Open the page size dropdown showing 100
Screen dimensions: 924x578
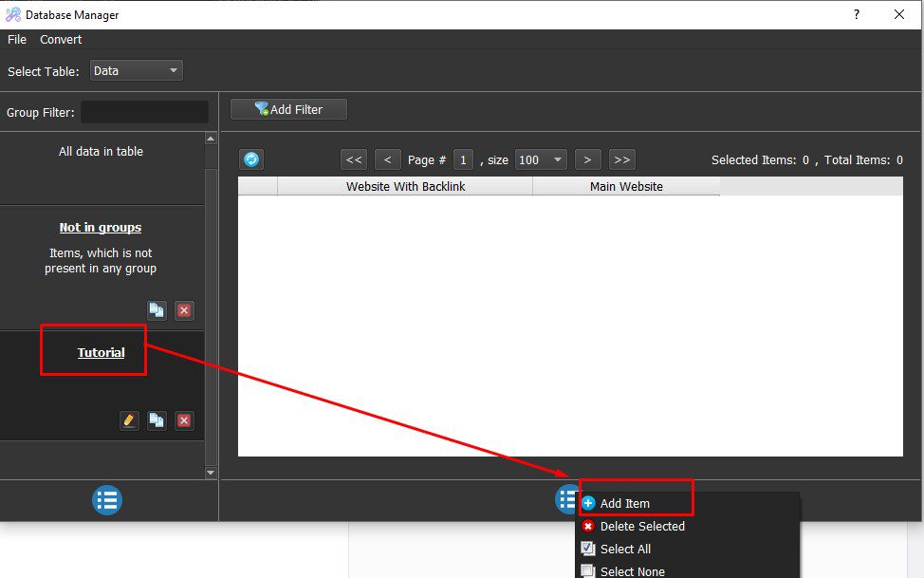(541, 159)
